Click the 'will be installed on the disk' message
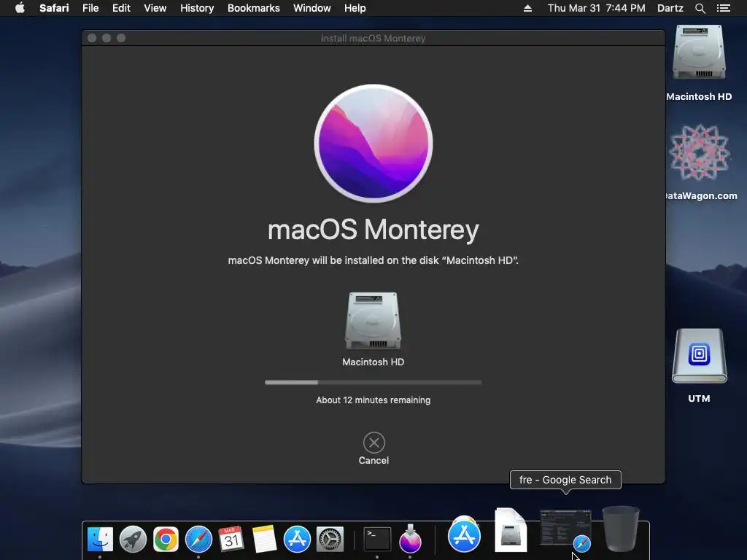The image size is (747, 560). [373, 260]
